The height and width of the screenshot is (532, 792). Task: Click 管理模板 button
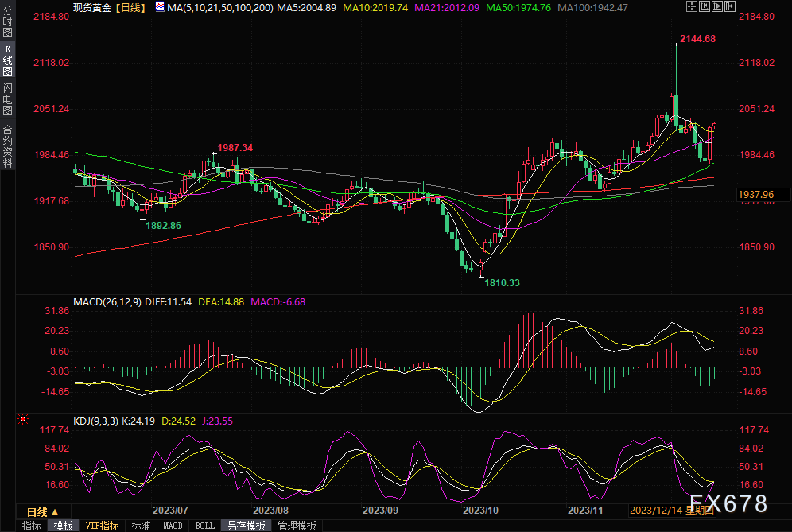point(296,526)
